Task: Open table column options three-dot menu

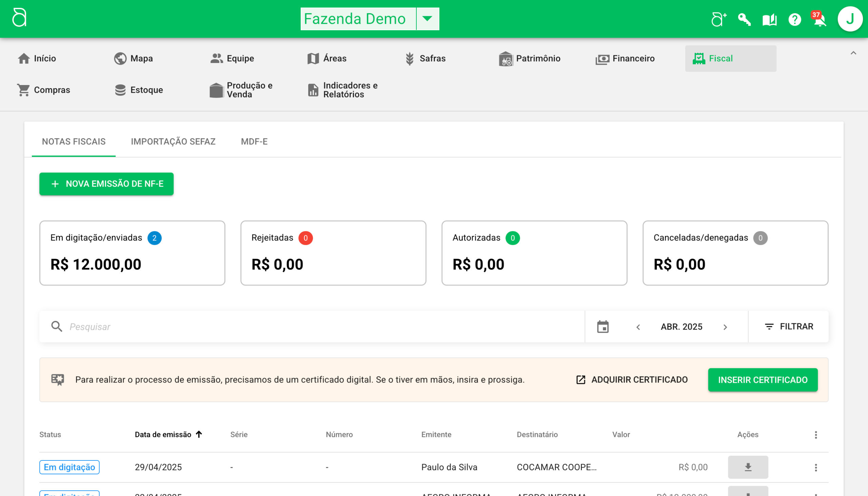Action: [815, 435]
